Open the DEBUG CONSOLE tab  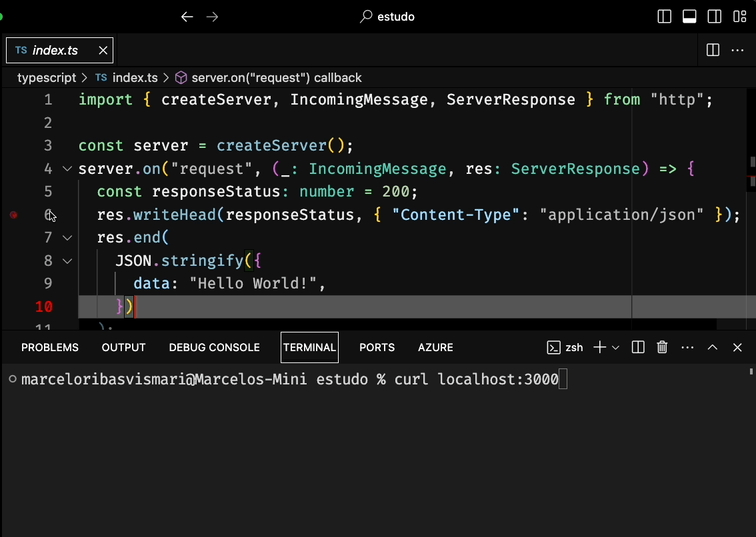[215, 348]
